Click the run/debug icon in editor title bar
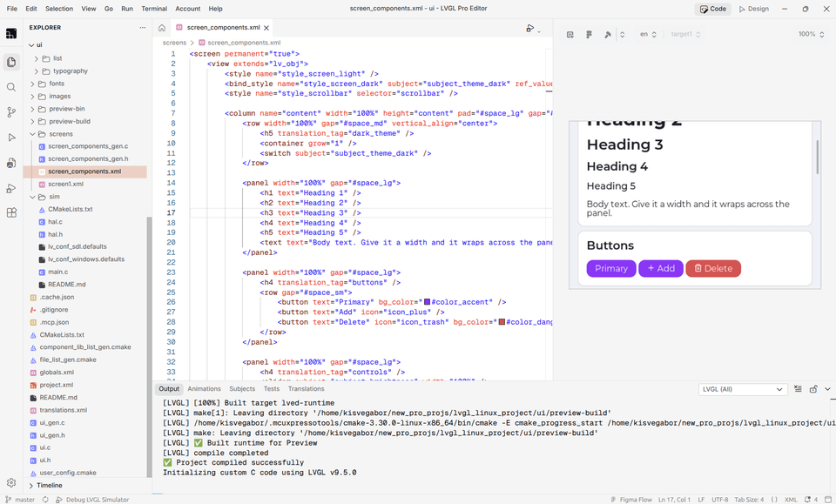 [530, 28]
